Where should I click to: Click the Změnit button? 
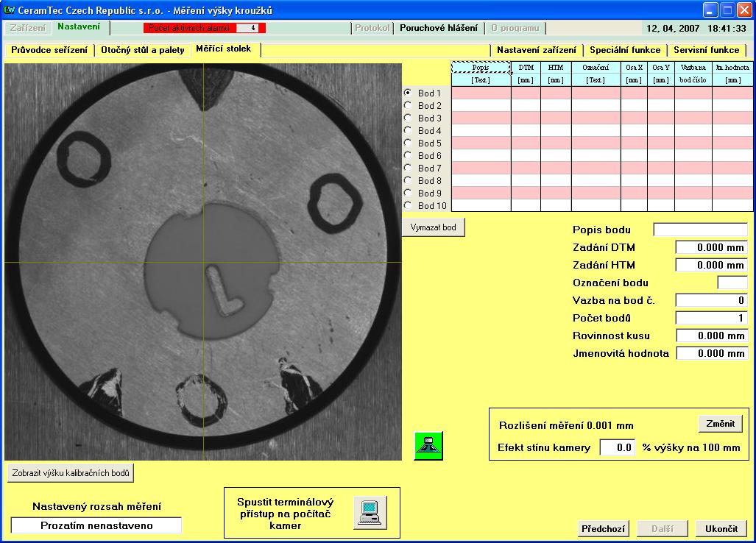(x=720, y=424)
